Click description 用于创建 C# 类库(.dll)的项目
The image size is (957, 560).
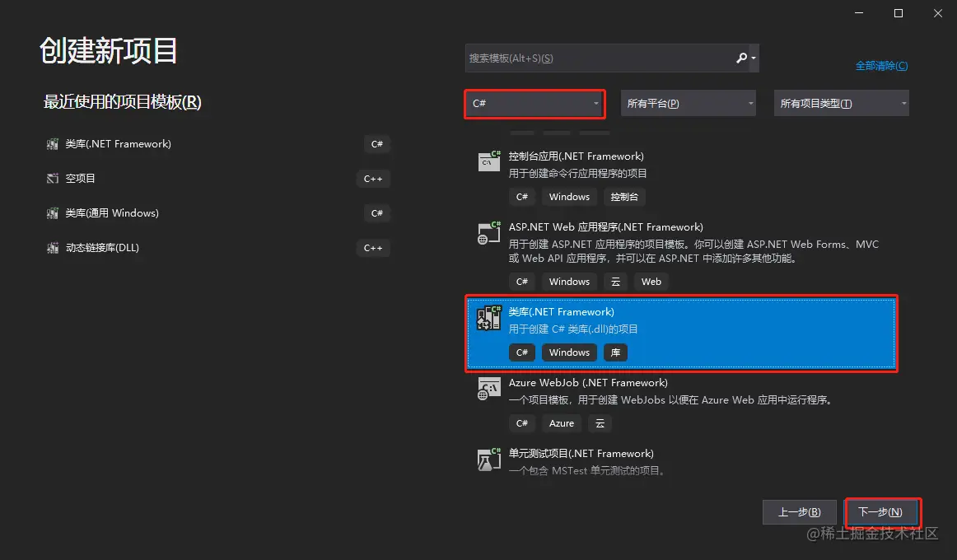coord(573,329)
